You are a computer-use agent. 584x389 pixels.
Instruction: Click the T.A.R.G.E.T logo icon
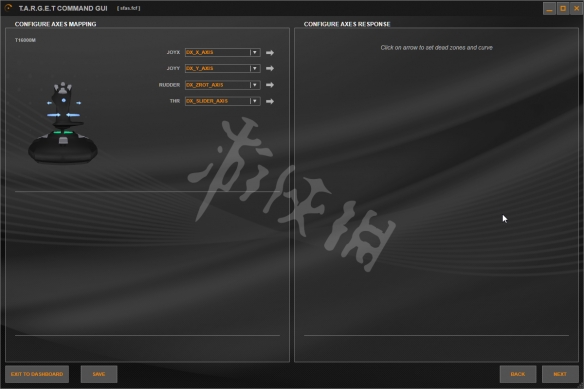tap(8, 7)
